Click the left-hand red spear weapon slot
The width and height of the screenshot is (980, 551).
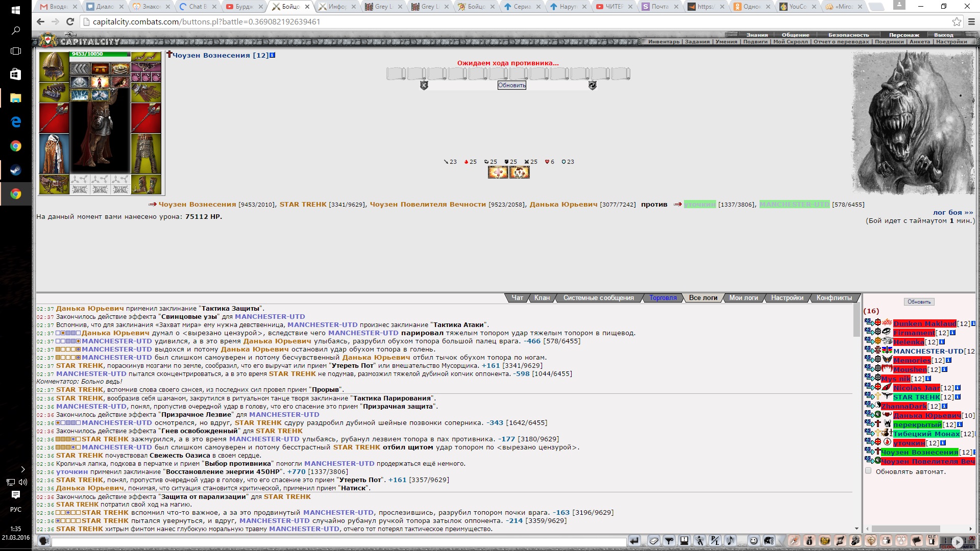pos(54,118)
